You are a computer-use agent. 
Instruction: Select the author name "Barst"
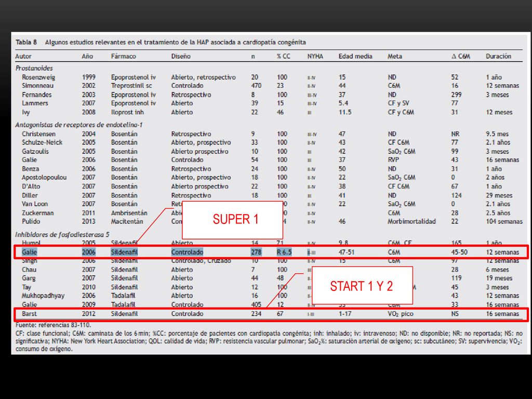tap(29, 314)
